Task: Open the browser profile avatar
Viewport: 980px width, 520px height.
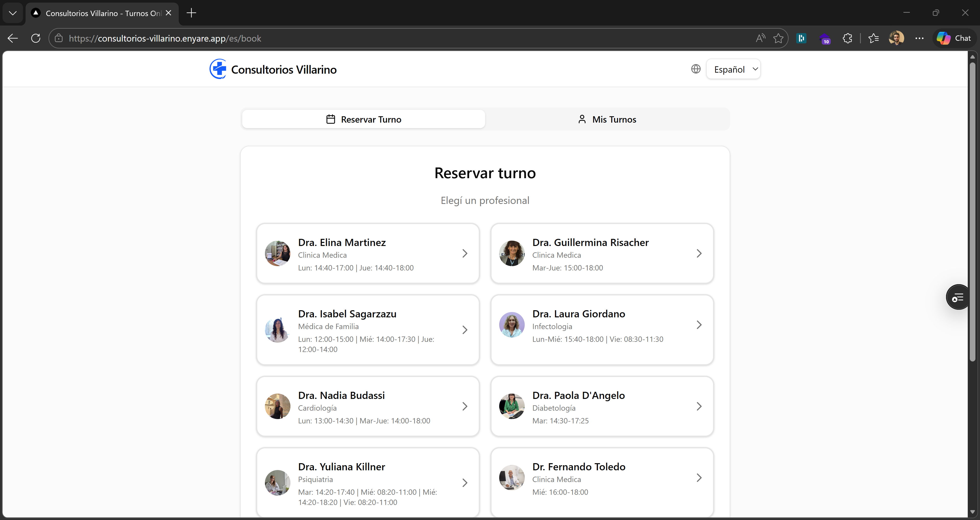Action: tap(897, 38)
